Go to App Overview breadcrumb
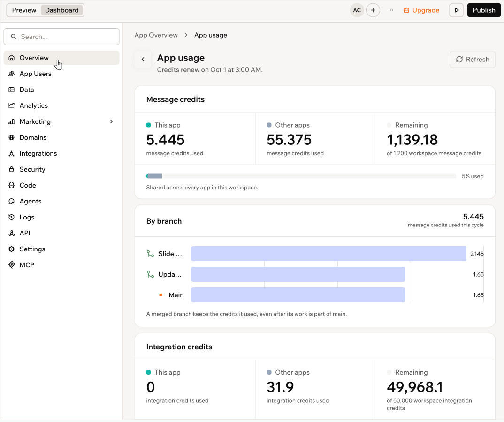 coord(156,35)
